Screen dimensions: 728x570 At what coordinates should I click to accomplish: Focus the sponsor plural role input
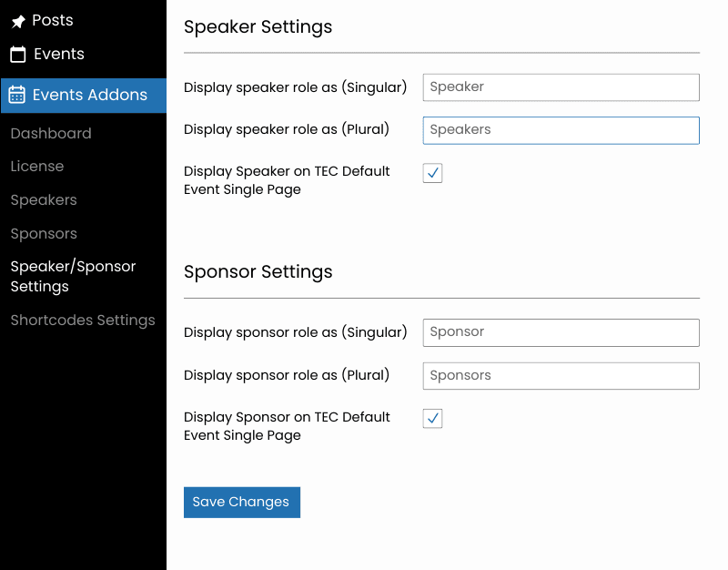561,376
